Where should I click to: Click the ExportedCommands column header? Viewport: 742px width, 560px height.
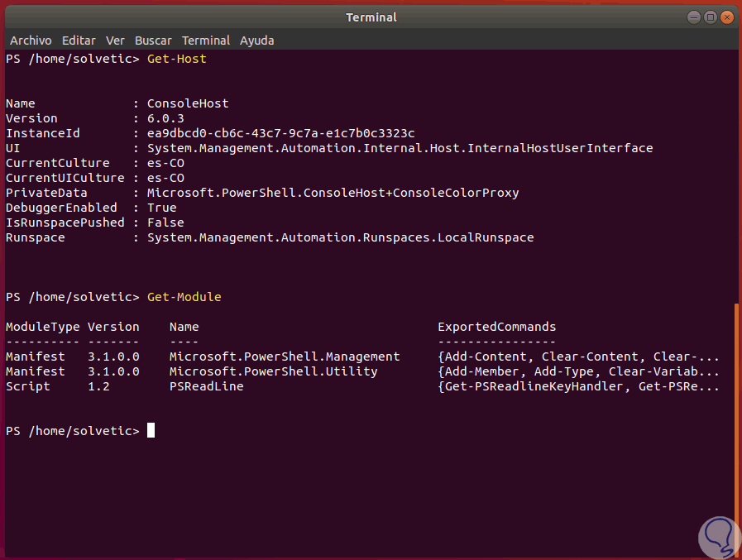[x=496, y=327]
